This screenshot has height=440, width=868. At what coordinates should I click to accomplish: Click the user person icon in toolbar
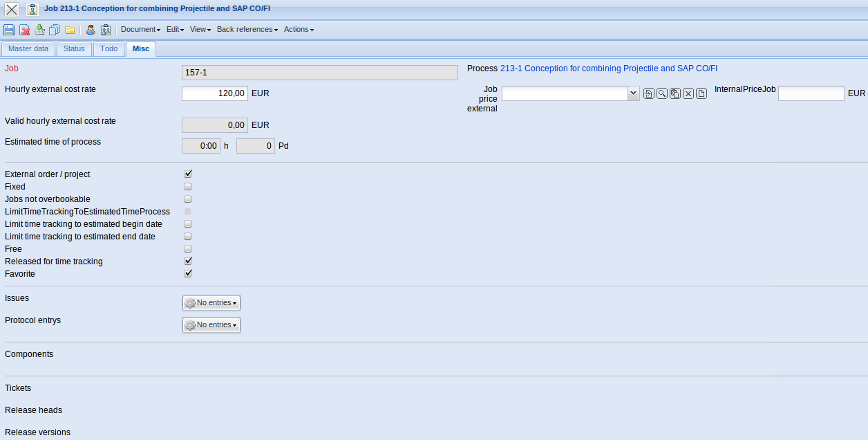coord(91,30)
